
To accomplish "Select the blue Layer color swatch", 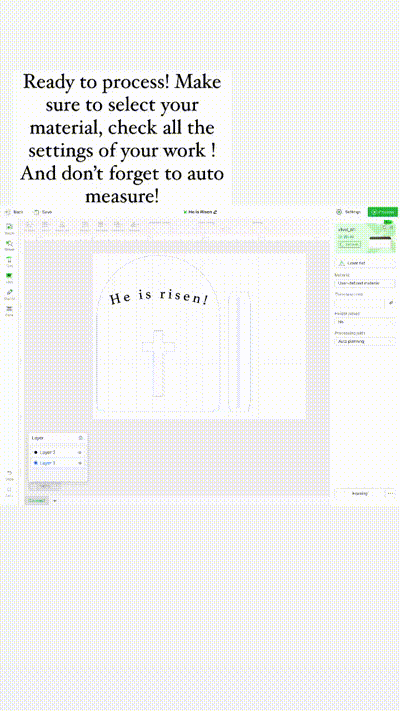I will (35, 463).
